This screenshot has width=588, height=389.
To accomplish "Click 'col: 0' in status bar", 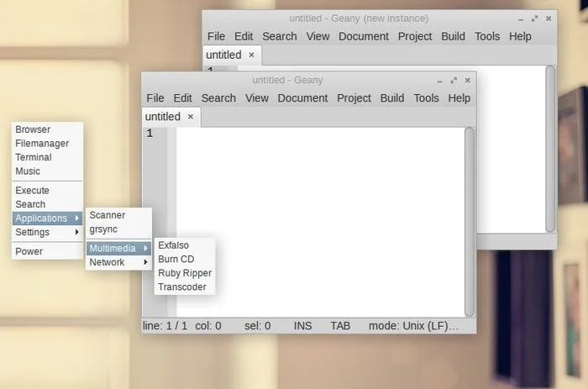I will click(208, 326).
